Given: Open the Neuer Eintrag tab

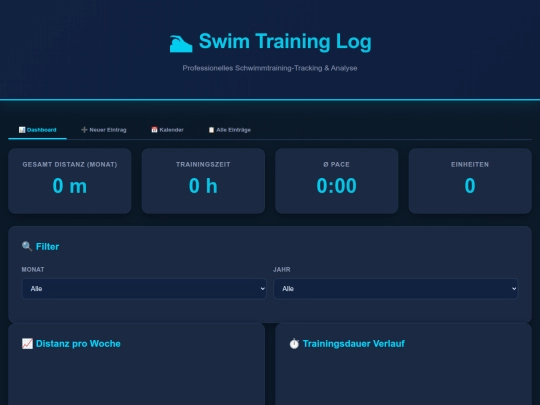Looking at the screenshot, I should [x=104, y=130].
